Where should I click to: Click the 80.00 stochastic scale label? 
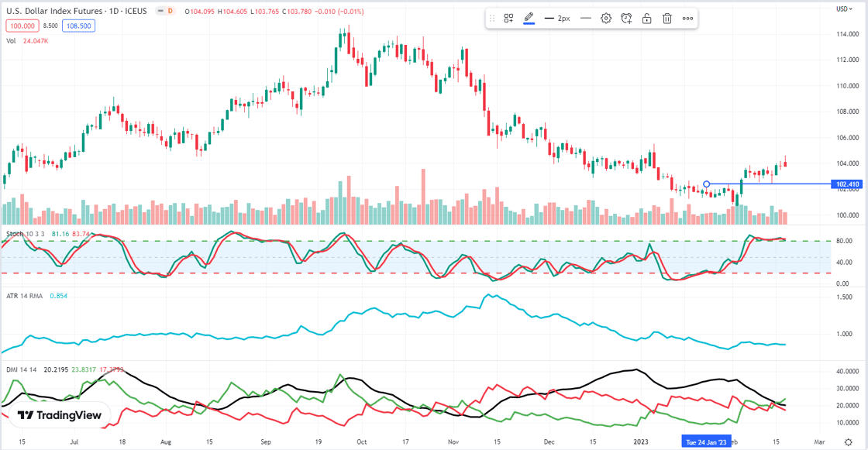click(x=843, y=242)
